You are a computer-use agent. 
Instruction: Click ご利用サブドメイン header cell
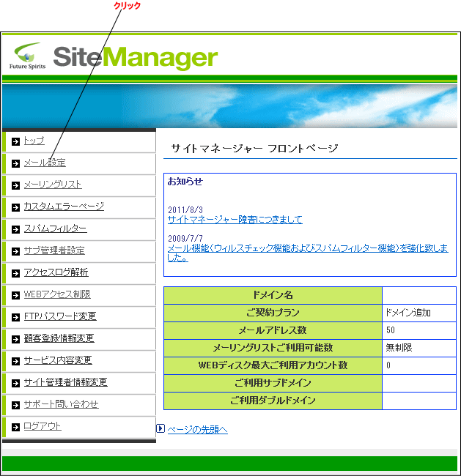click(x=273, y=383)
